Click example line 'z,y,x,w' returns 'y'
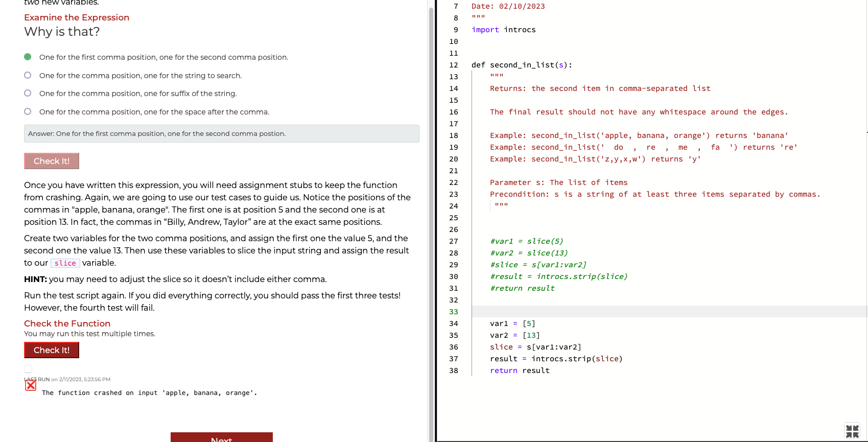868x442 pixels. (x=595, y=159)
